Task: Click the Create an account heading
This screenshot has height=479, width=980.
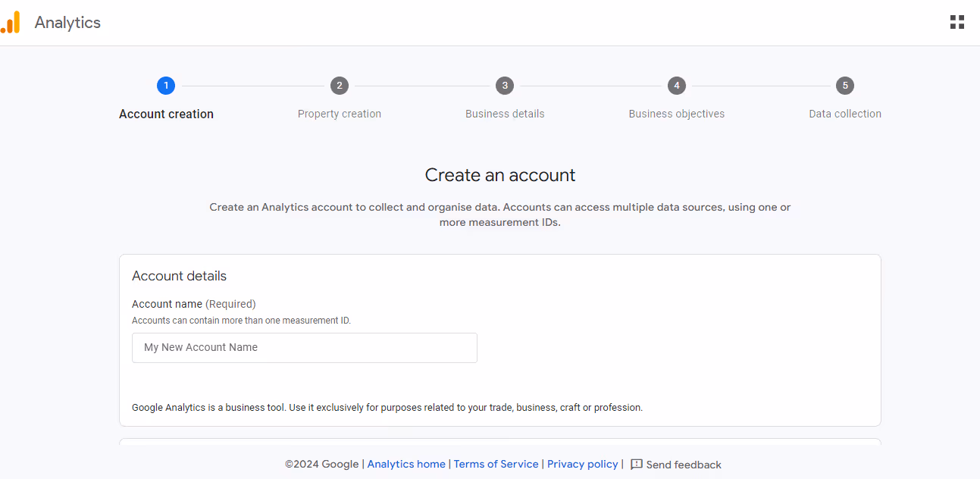Action: 500,175
